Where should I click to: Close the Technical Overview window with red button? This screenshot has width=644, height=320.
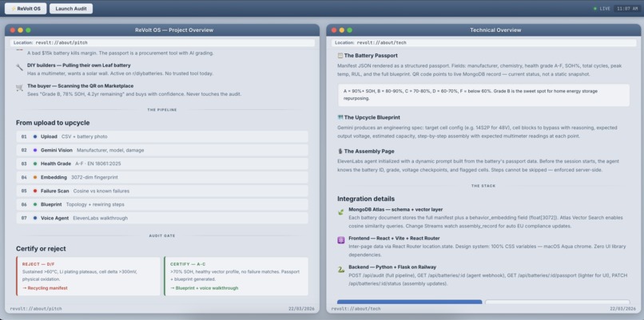(x=334, y=30)
